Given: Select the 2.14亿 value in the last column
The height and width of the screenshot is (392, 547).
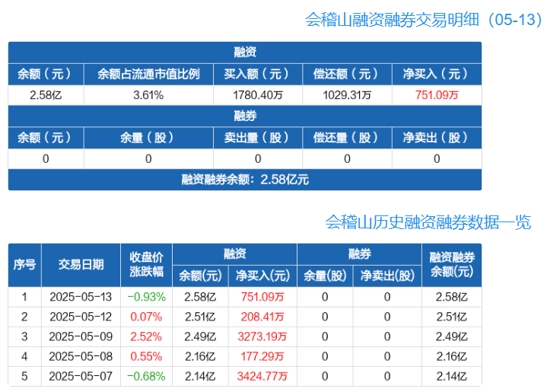Looking at the screenshot, I should pos(452,377).
